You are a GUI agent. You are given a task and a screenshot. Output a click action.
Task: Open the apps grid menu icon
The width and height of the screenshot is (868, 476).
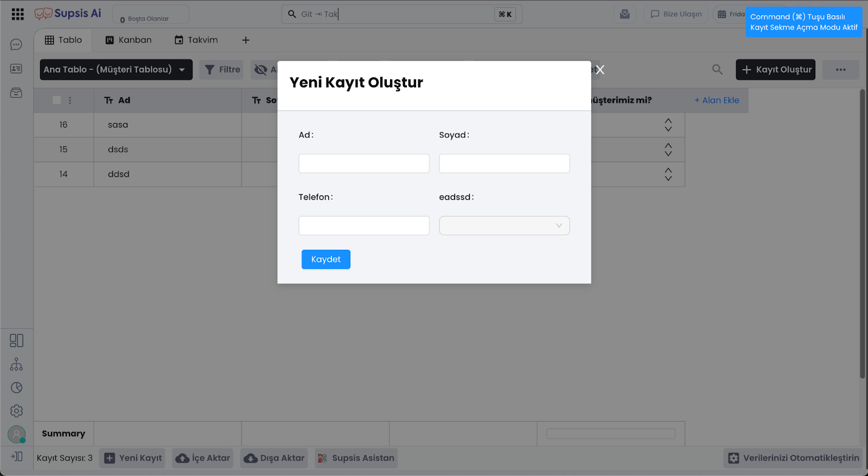click(17, 14)
